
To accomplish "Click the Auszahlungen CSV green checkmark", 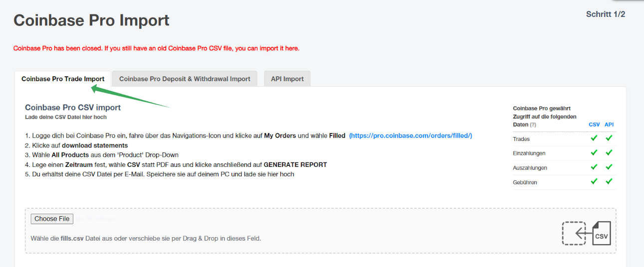I will pyautogui.click(x=594, y=167).
